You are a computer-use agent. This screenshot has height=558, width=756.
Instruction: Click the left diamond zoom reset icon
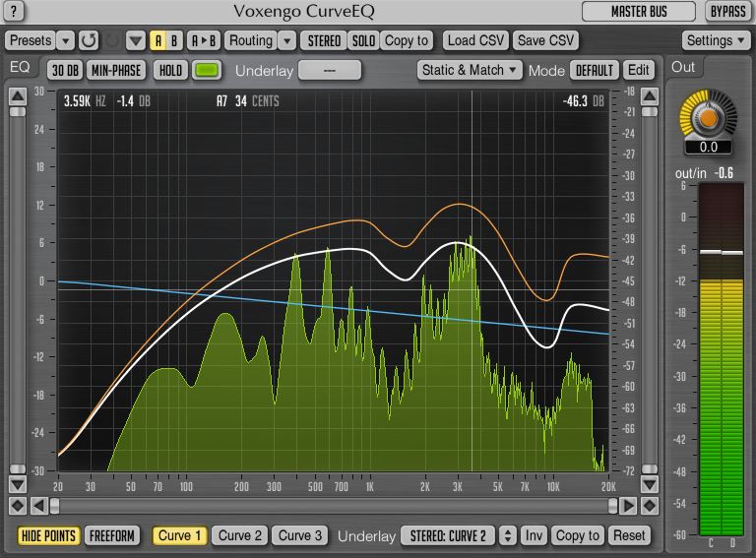(x=18, y=506)
